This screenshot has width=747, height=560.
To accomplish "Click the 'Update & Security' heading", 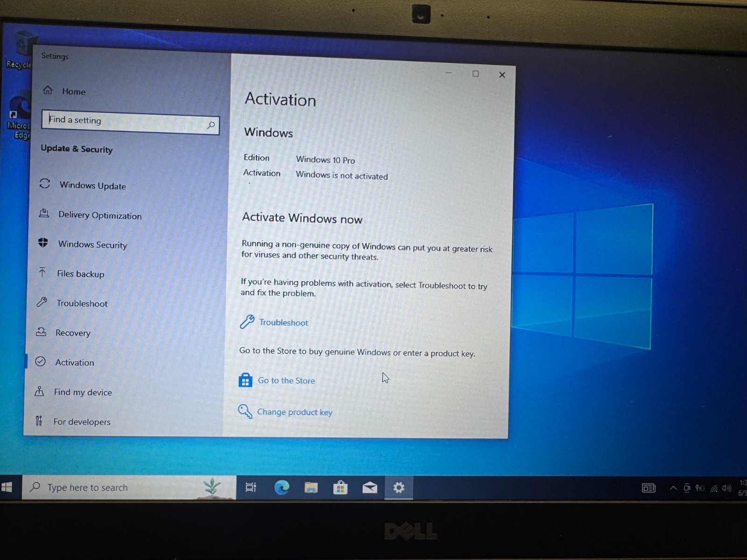I will click(77, 149).
